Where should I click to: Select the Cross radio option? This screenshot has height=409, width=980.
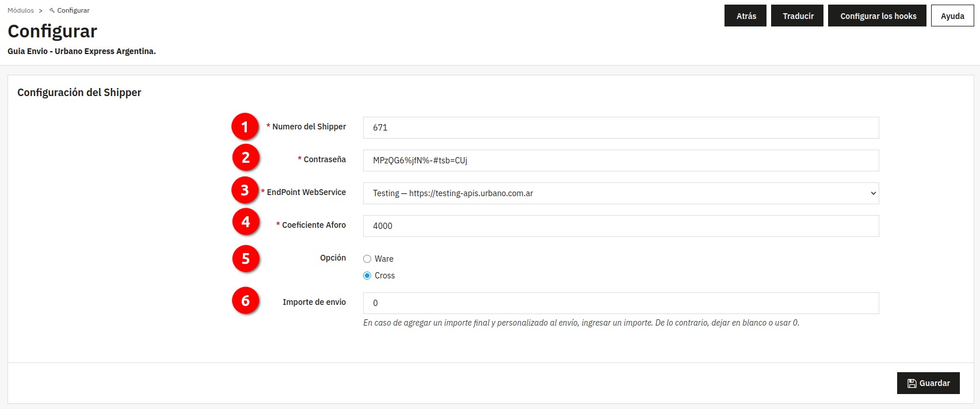(x=367, y=276)
